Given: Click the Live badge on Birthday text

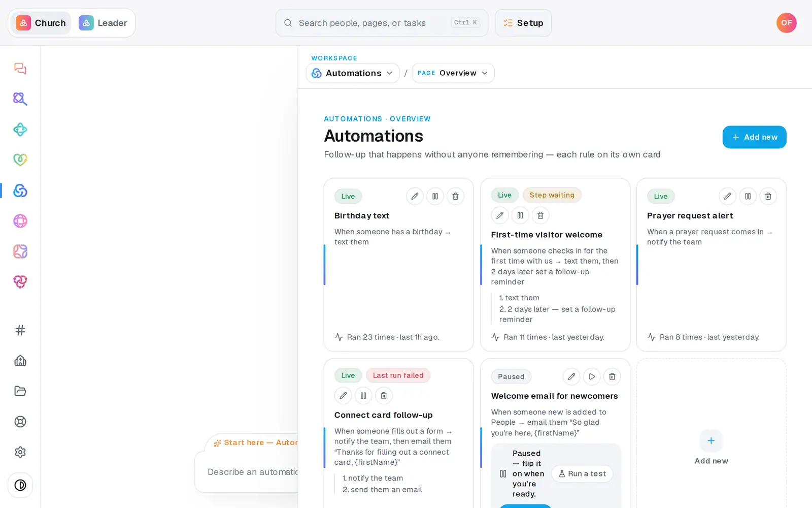Looking at the screenshot, I should point(348,196).
